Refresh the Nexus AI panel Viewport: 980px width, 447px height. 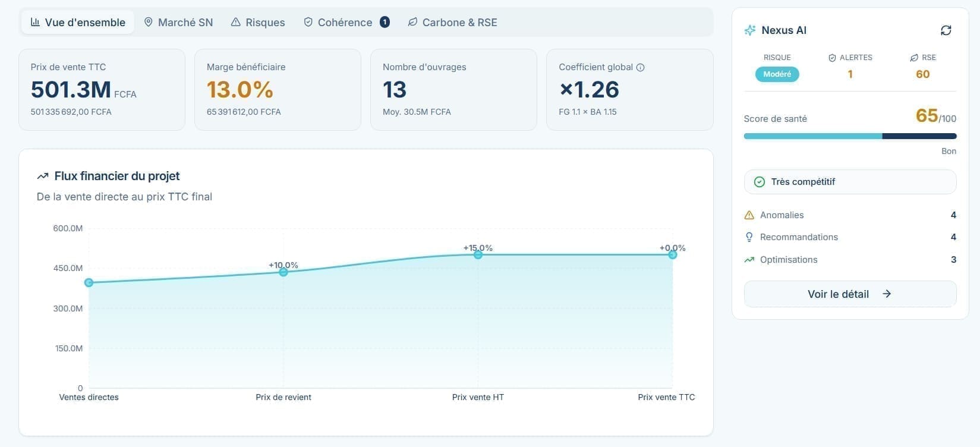coord(946,30)
